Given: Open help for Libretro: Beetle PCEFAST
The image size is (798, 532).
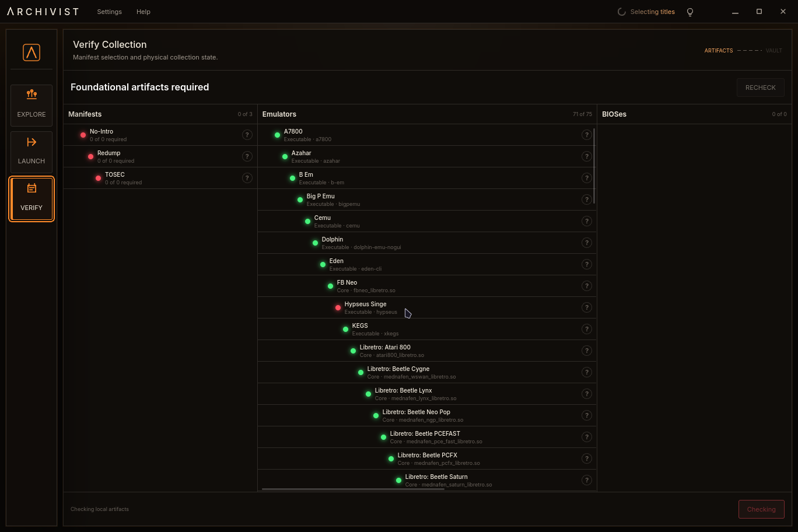Looking at the screenshot, I should 587,437.
